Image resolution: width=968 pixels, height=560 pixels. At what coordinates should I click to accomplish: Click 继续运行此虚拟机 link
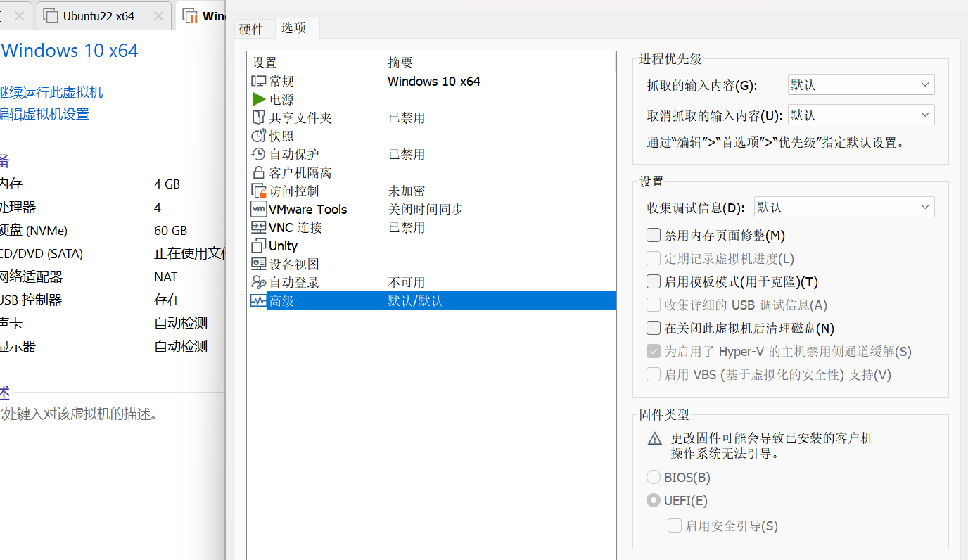pos(51,92)
